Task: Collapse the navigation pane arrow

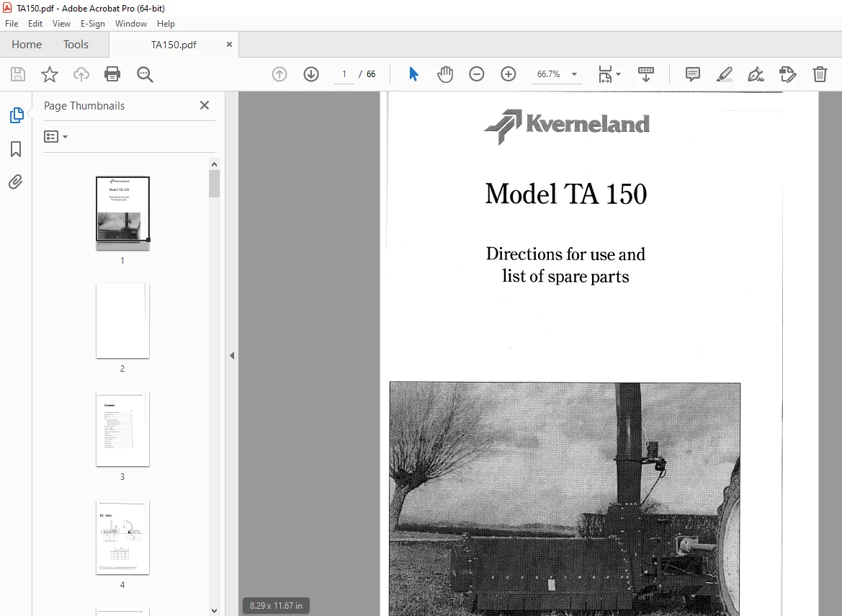Action: (232, 355)
